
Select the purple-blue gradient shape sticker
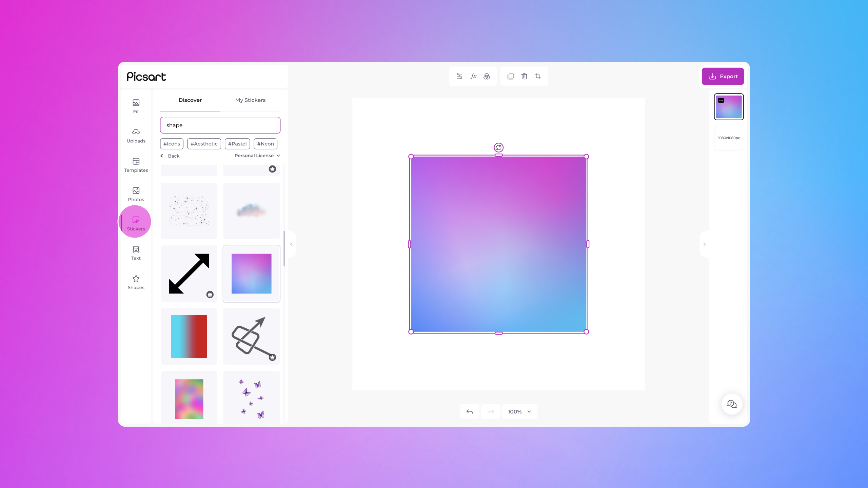point(251,273)
